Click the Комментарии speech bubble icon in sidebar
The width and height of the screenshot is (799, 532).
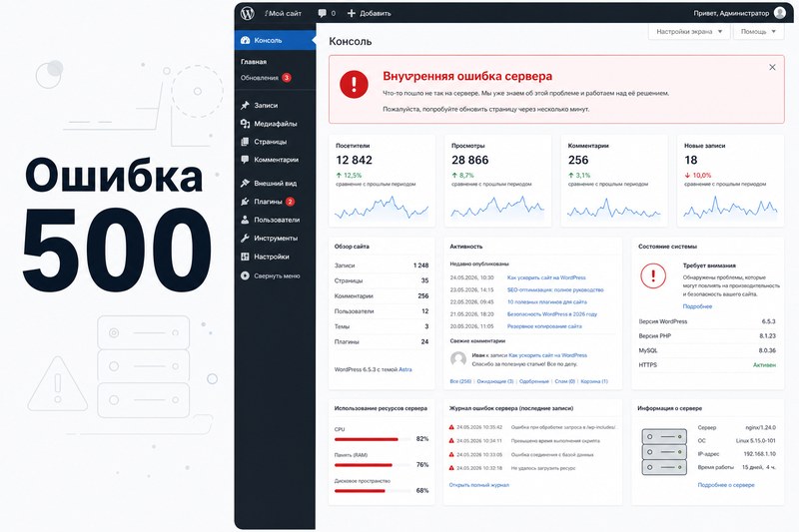[245, 160]
